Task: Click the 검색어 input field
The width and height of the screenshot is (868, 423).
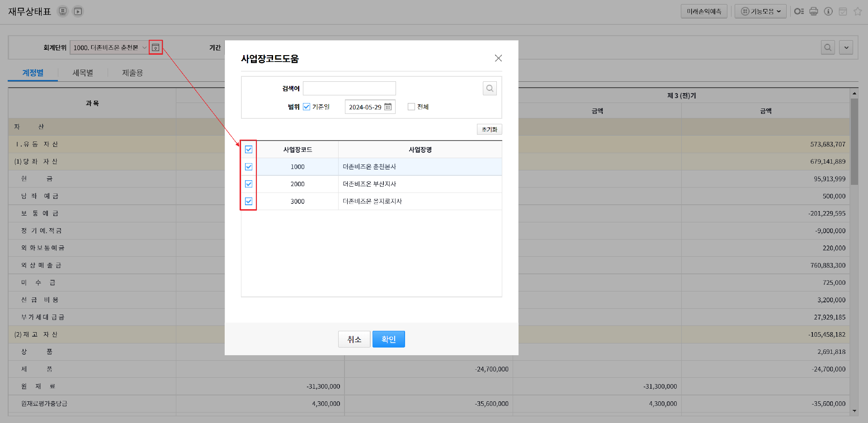Action: click(x=349, y=89)
